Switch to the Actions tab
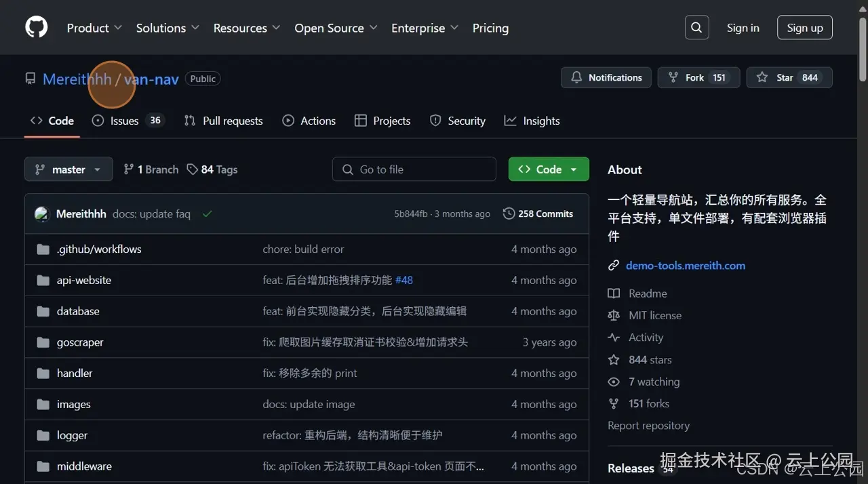This screenshot has height=484, width=868. (309, 121)
